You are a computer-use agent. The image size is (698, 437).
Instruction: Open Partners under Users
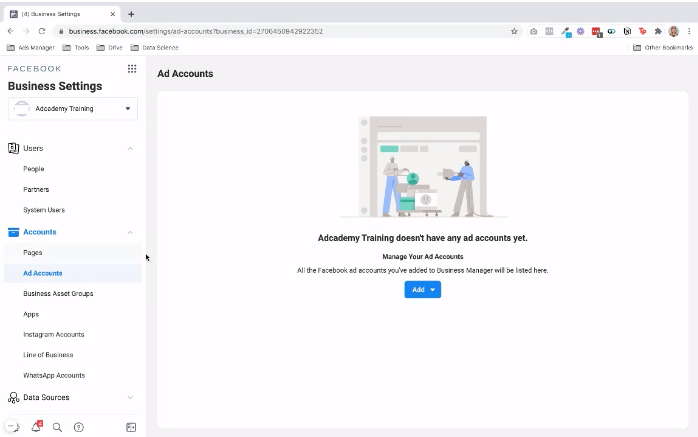[36, 189]
